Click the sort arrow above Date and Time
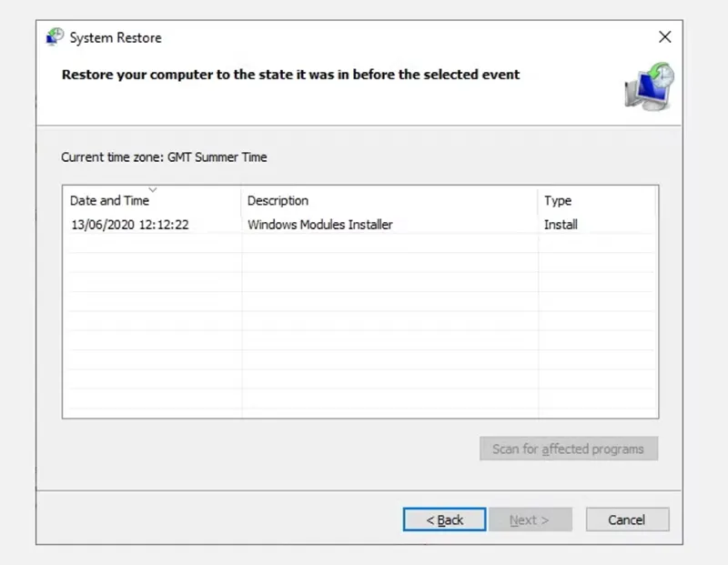The height and width of the screenshot is (565, 728). pyautogui.click(x=152, y=189)
